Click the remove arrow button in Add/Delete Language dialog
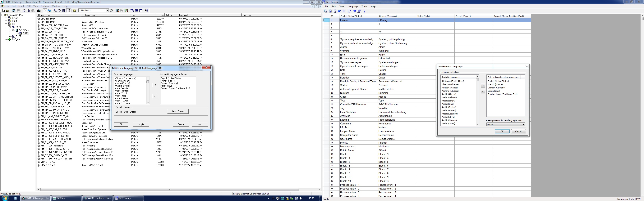The height and width of the screenshot is (201, 644). pyautogui.click(x=155, y=96)
